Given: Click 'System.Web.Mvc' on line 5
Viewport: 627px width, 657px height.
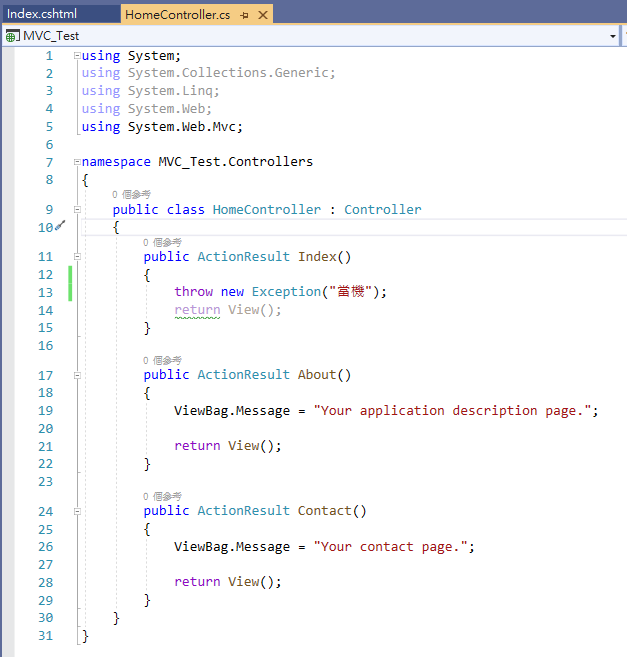Looking at the screenshot, I should (182, 127).
